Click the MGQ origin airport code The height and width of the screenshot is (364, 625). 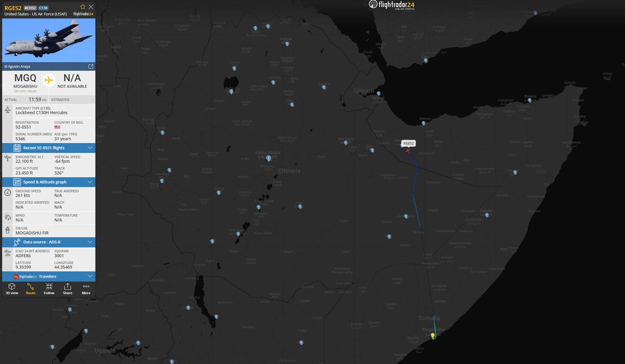tap(26, 78)
